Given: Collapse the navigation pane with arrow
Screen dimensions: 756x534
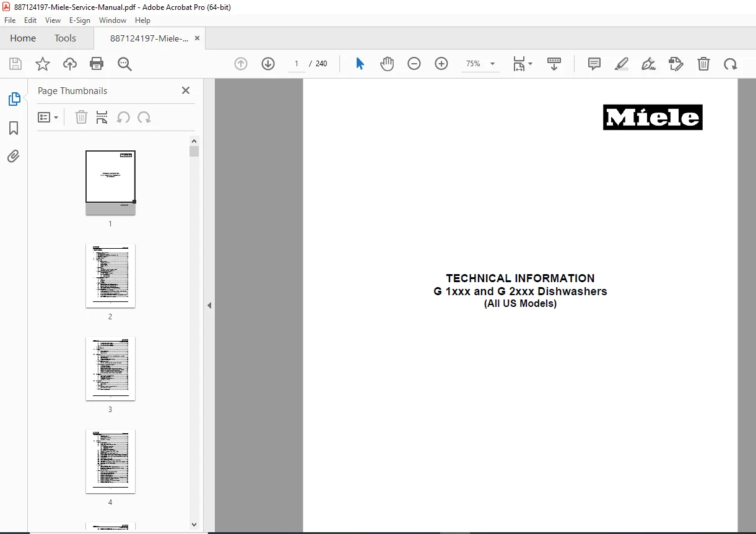Looking at the screenshot, I should coord(209,305).
